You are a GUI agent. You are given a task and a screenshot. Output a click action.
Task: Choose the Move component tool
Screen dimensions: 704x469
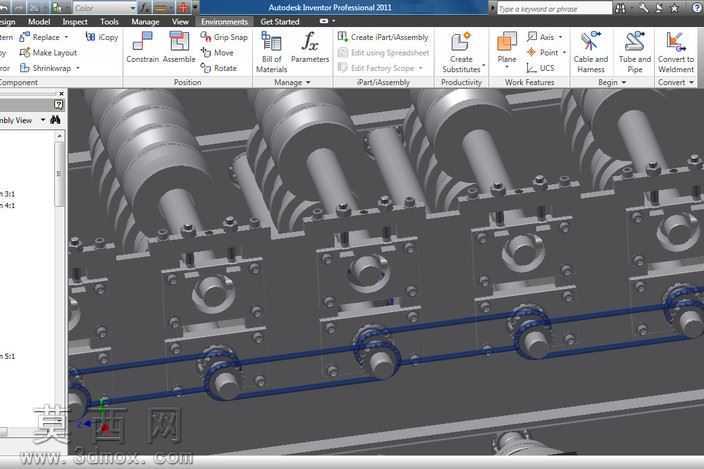pos(217,53)
